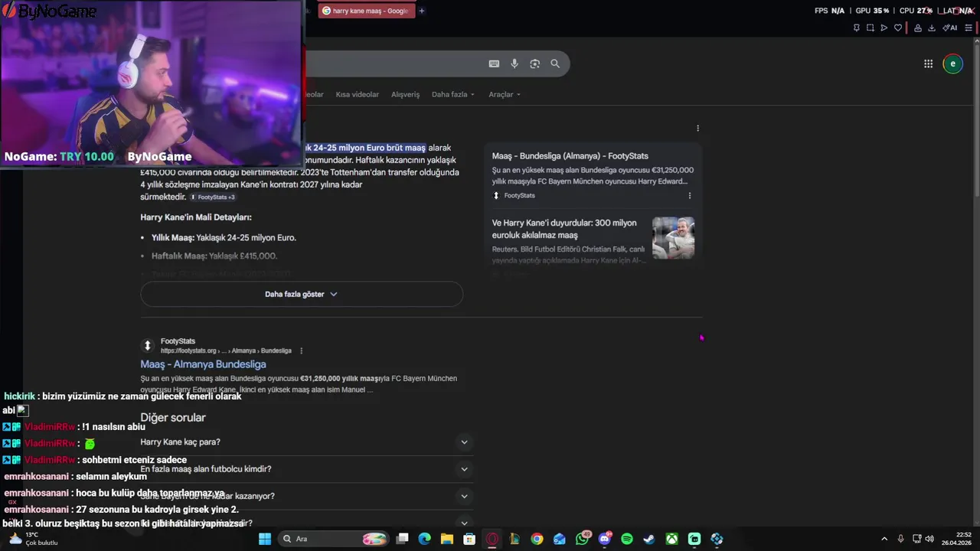
Task: Open the weather widget showing 13°C
Action: [32, 539]
